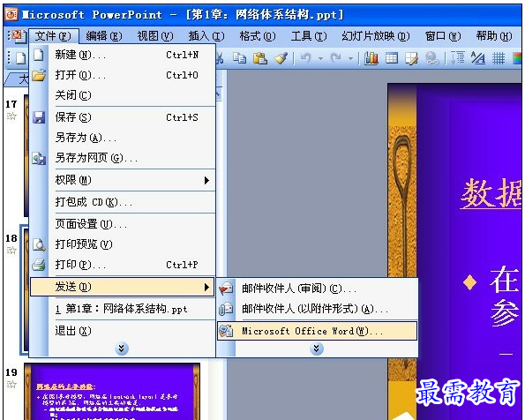Choose 另存为网页(G)... menu entry
This screenshot has width=525, height=420.
coord(123,158)
